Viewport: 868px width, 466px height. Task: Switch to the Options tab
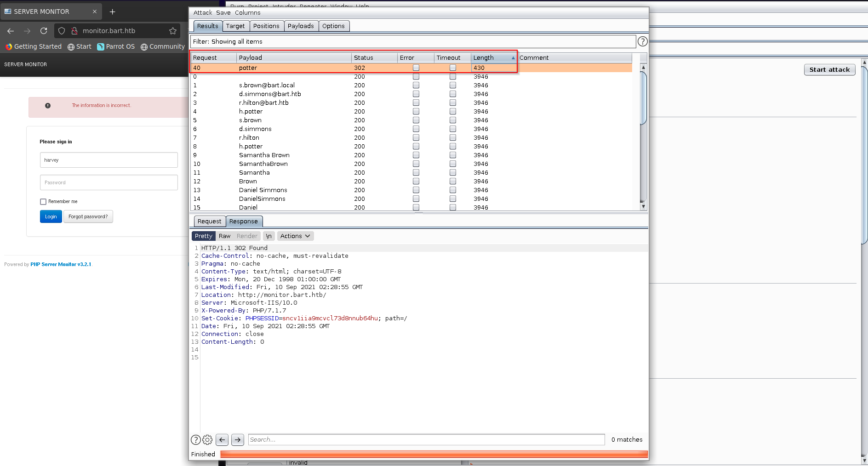click(x=333, y=26)
